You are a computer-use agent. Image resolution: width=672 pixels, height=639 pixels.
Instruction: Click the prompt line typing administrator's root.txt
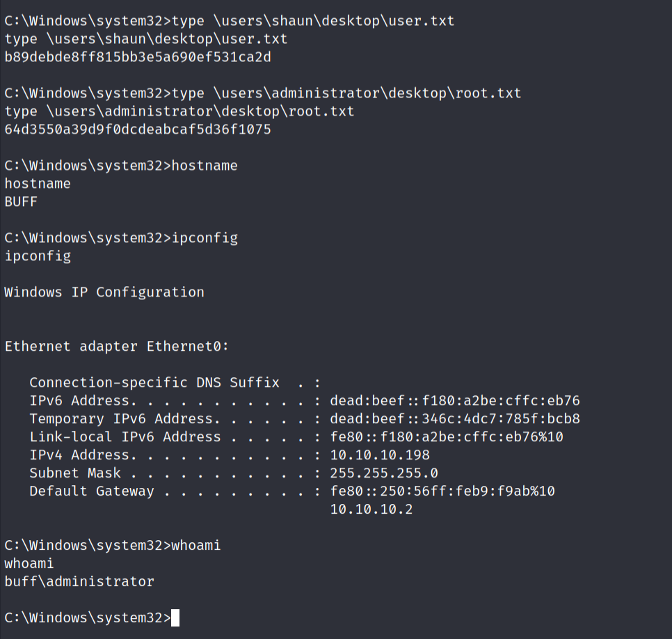pyautogui.click(x=263, y=93)
